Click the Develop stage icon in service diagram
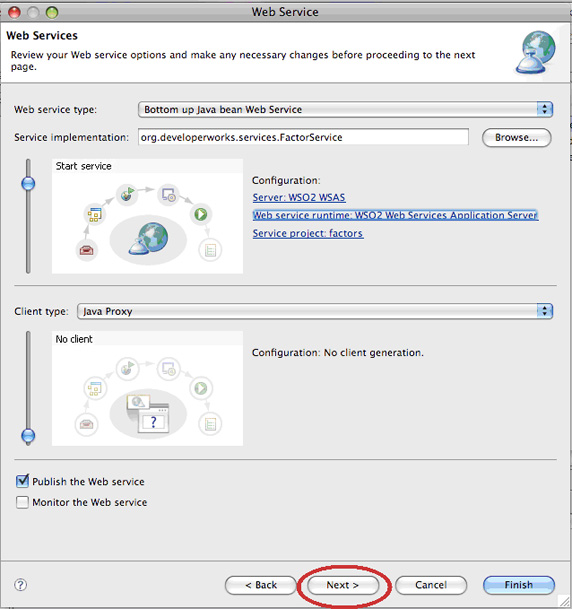The height and width of the screenshot is (609, 572). coord(86,250)
